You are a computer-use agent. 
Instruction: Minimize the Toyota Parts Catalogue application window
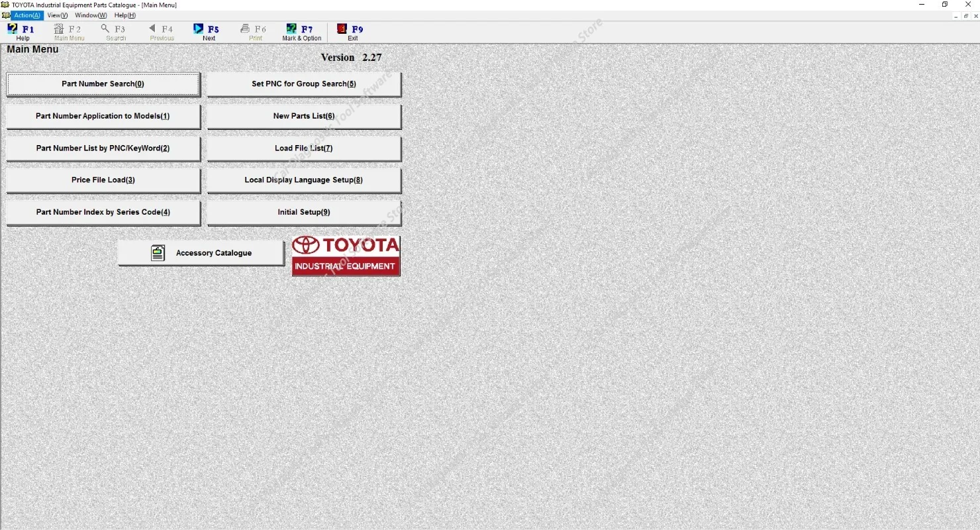click(x=922, y=5)
